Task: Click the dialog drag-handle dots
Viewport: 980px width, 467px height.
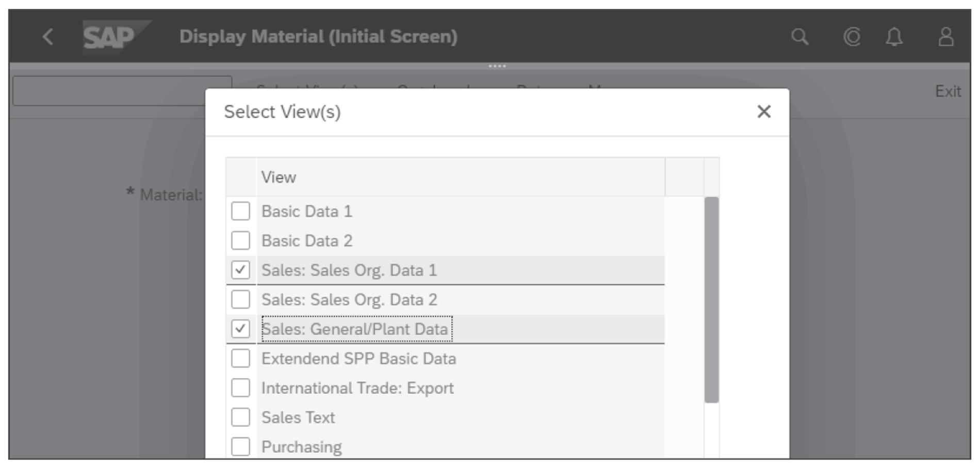Action: [x=497, y=65]
